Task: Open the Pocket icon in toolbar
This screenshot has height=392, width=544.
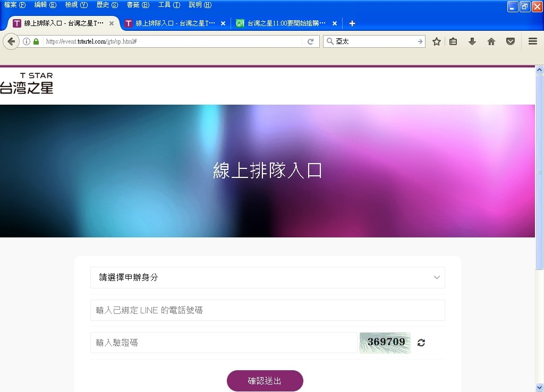Action: pos(511,41)
